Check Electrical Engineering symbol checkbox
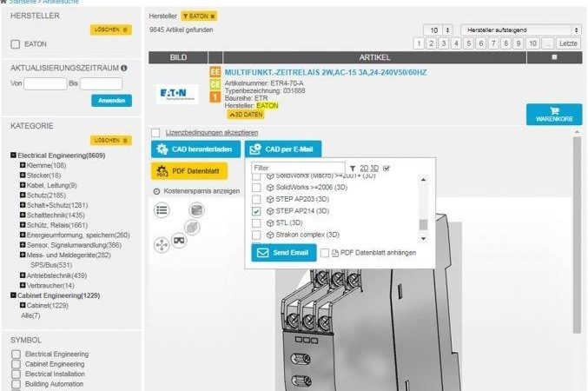The image size is (588, 391). point(16,355)
